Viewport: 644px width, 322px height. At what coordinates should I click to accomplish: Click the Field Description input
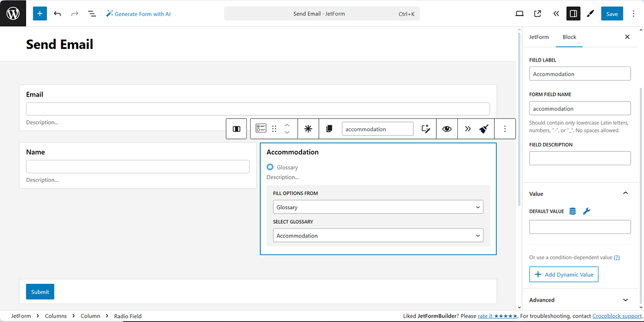(580, 158)
